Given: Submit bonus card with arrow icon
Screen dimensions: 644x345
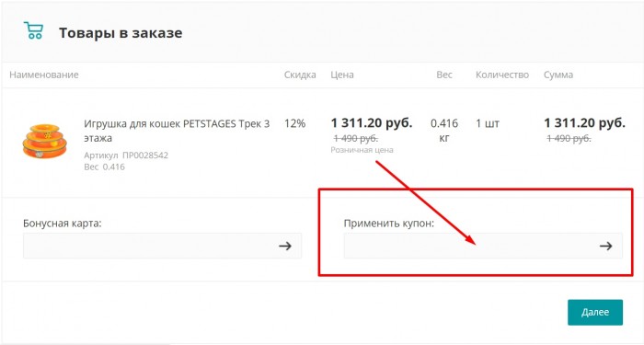Looking at the screenshot, I should (285, 246).
